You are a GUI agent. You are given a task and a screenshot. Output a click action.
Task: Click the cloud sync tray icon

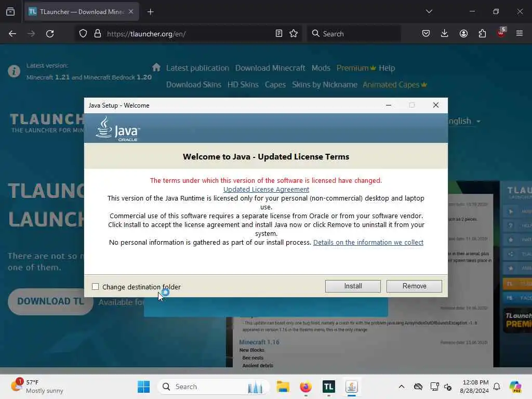coord(418,387)
